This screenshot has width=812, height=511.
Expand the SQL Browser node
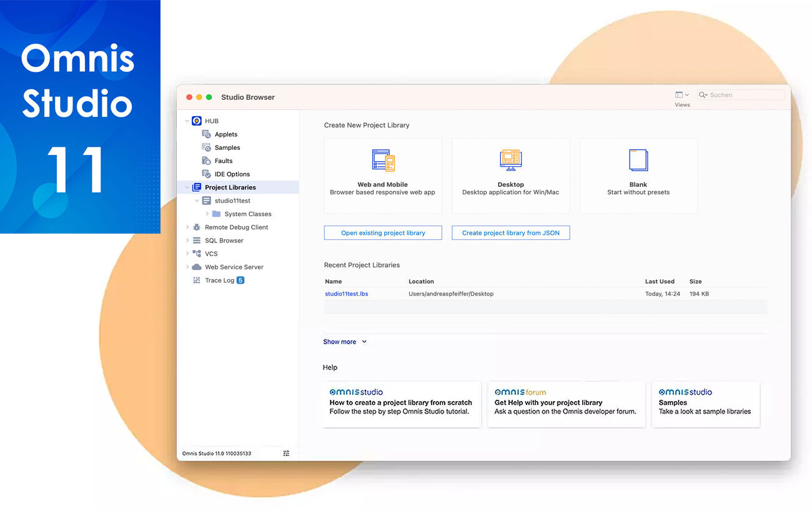tap(187, 241)
